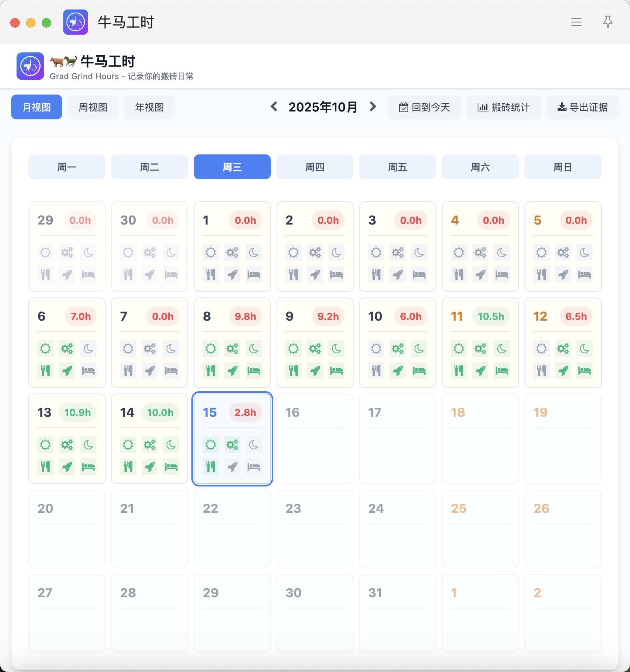The width and height of the screenshot is (630, 672).
Task: Click the meal icon on day 10
Action: click(376, 371)
